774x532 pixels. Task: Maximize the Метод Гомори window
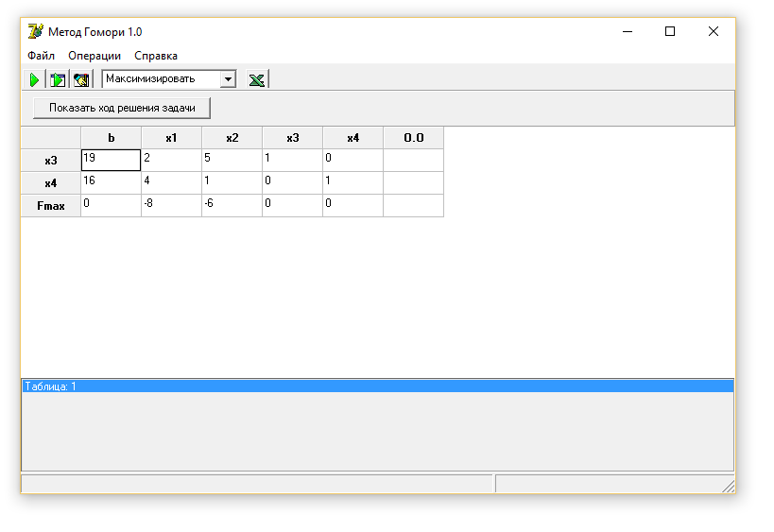pos(670,31)
